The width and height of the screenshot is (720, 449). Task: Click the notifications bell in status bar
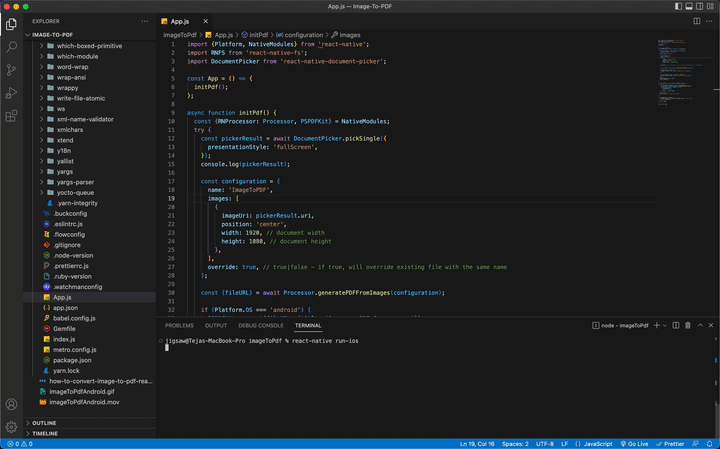click(x=709, y=443)
